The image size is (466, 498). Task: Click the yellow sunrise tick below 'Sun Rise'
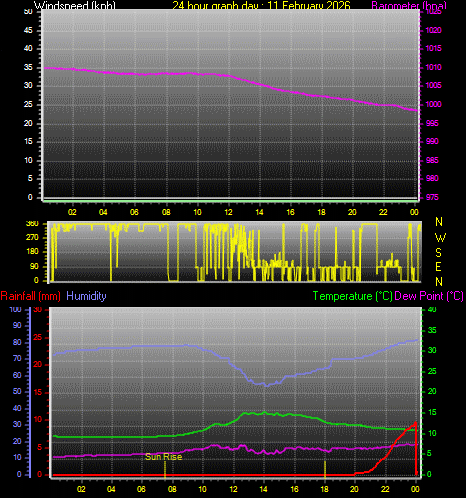(165, 469)
